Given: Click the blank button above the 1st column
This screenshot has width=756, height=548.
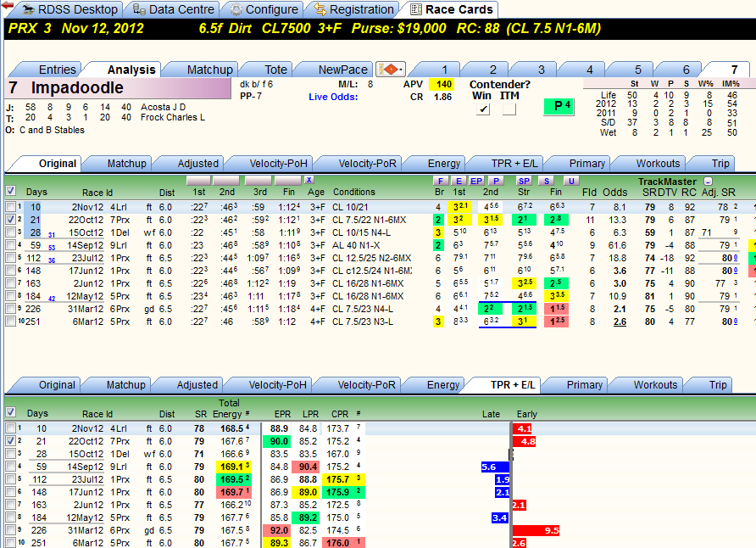Looking at the screenshot, I should 198,181.
